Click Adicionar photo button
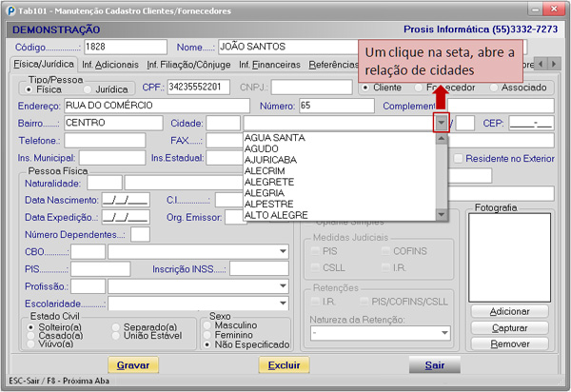Screen dimensions: 571x392 (509, 311)
